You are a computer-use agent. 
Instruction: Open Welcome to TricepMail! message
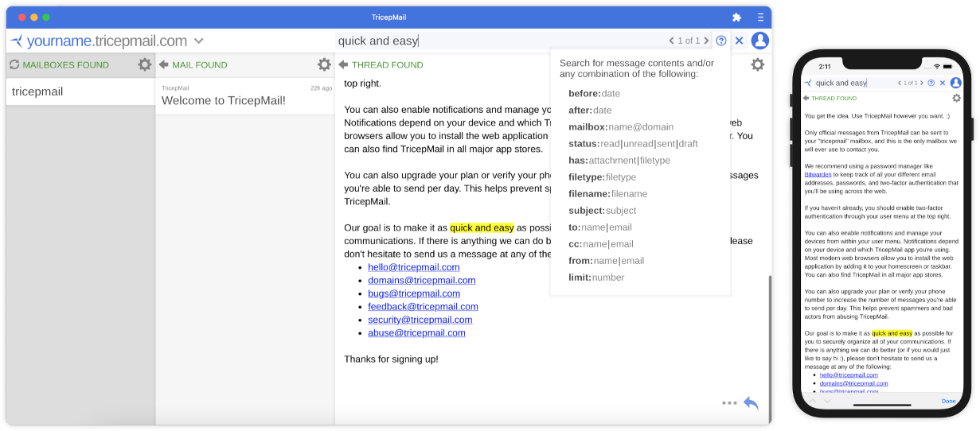[x=245, y=95]
